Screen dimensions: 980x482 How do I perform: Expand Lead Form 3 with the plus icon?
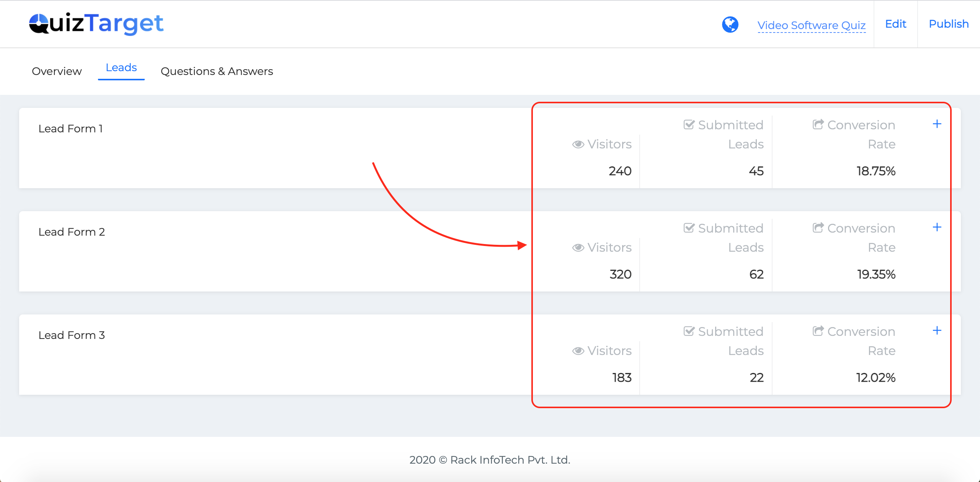click(937, 331)
